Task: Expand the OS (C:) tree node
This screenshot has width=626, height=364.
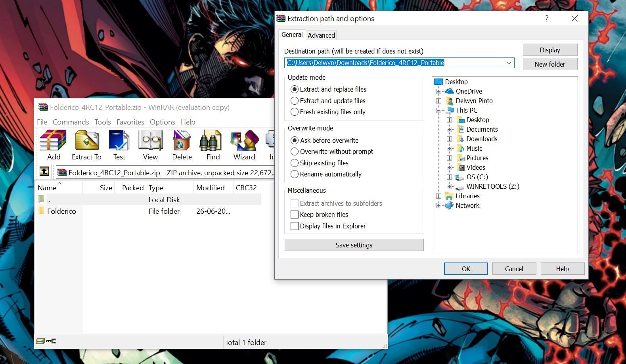Action: (x=450, y=177)
